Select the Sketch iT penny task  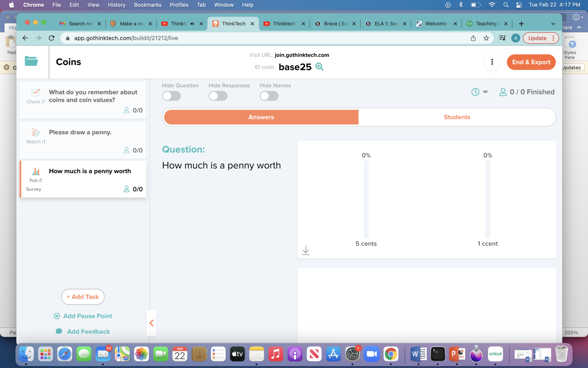coord(83,140)
